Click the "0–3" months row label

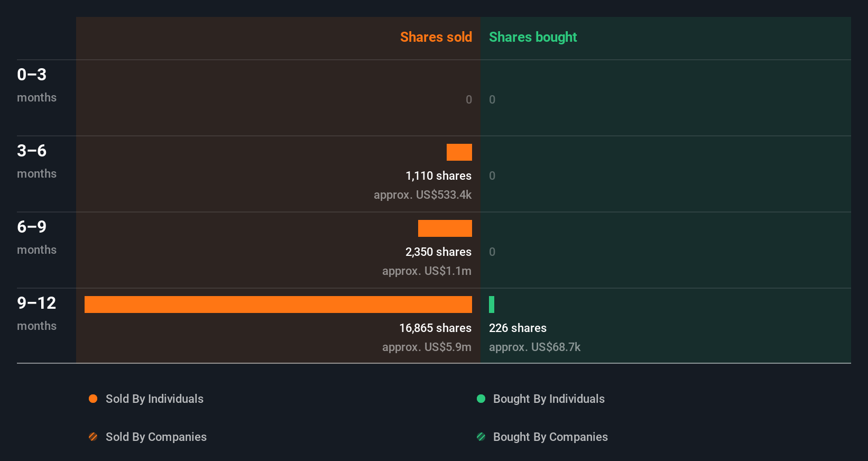click(32, 75)
